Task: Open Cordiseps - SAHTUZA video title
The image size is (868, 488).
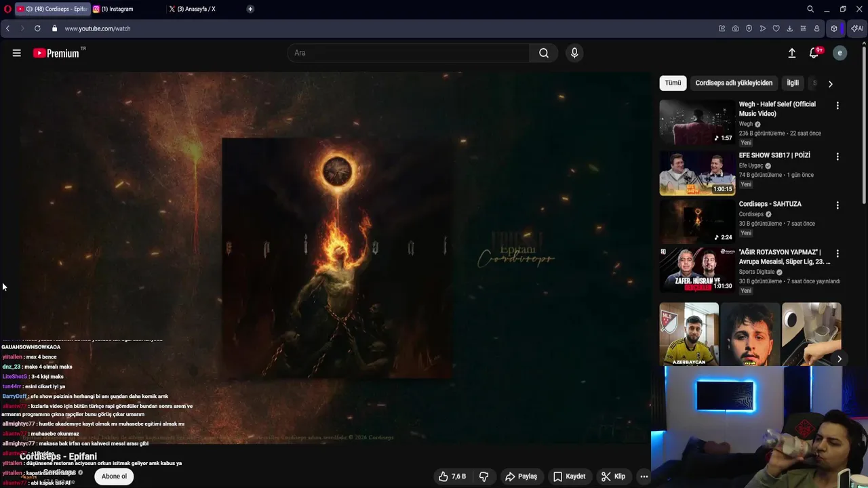Action: pyautogui.click(x=770, y=204)
